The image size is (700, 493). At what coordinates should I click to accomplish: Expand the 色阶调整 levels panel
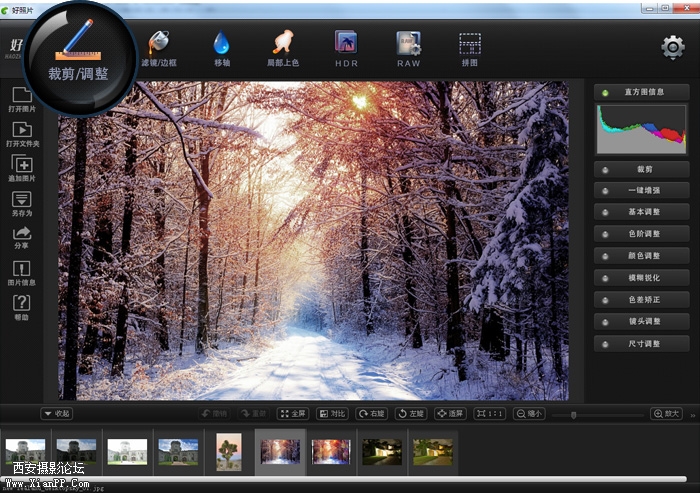coord(641,234)
